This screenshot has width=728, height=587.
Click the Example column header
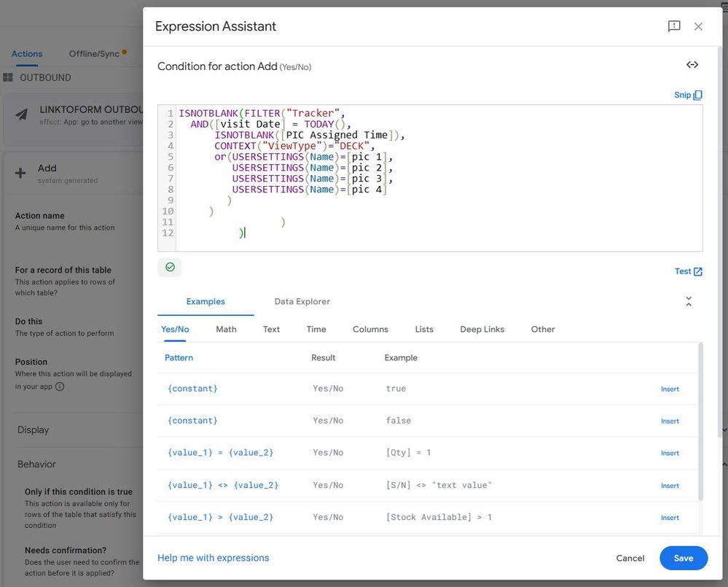[401, 357]
